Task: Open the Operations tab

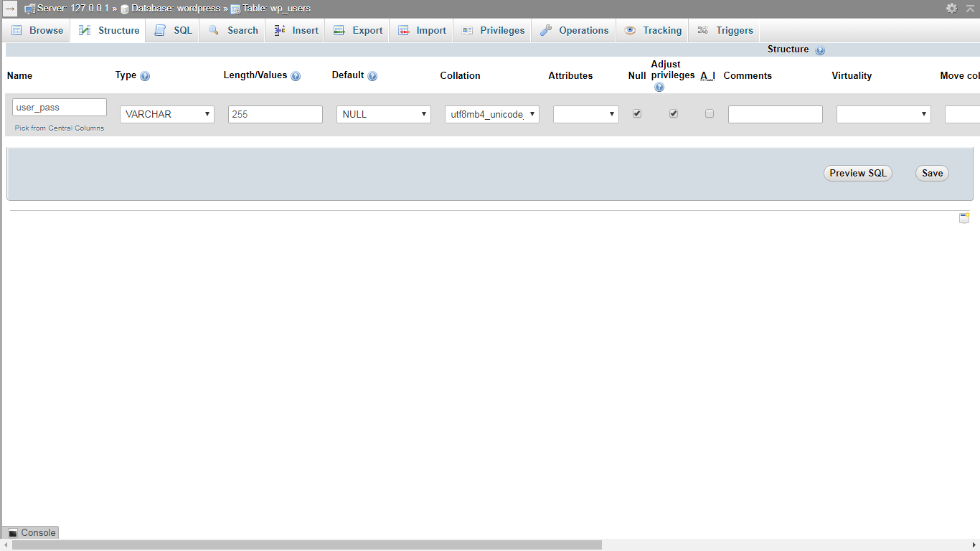Action: coord(574,30)
